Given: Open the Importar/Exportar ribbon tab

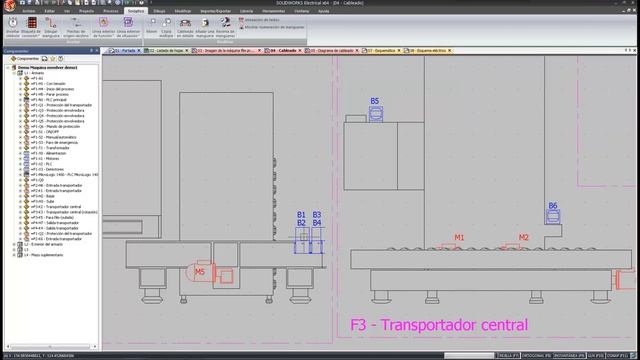Looking at the screenshot, I should (216, 11).
